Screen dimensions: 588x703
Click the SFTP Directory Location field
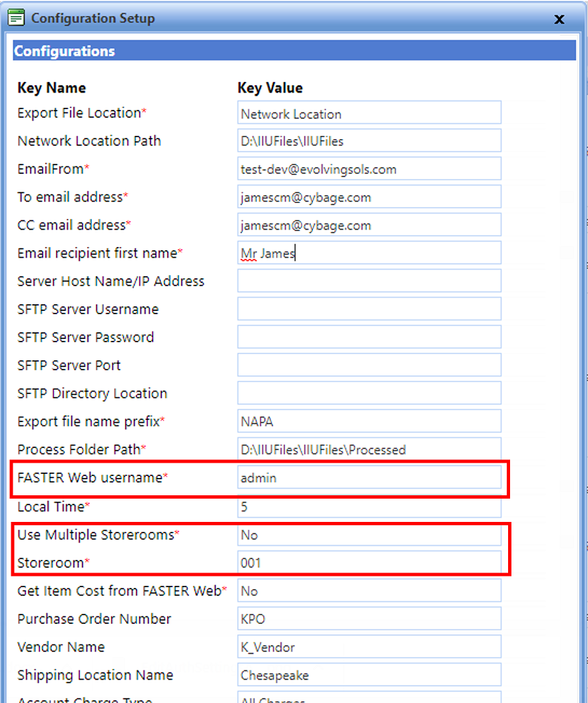point(369,393)
